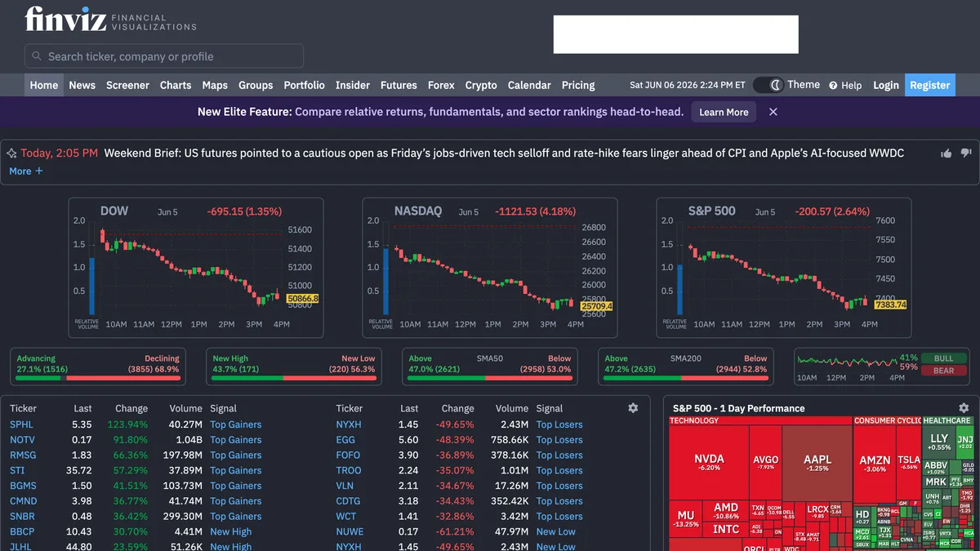Screen dimensions: 980x551
Task: Click the sparkle icon beside Weekend Brief
Action: 11,153
